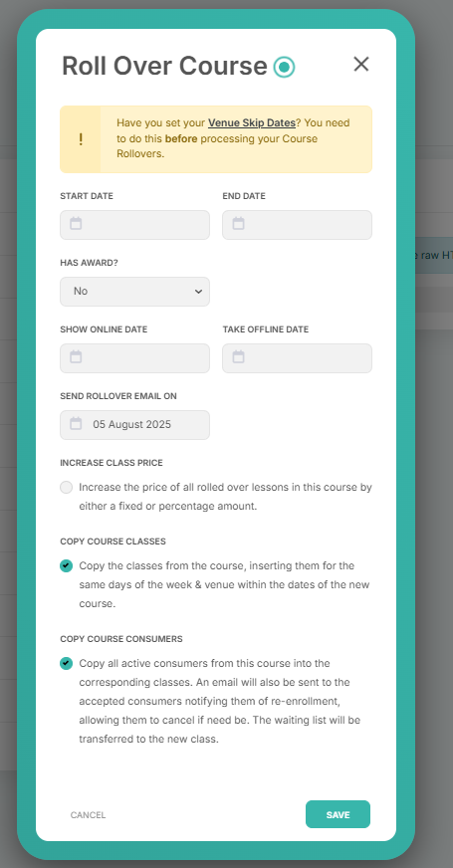Viewport: 453px width, 868px height.
Task: Uncheck the Copy Course Classes checkbox
Action: (x=66, y=565)
